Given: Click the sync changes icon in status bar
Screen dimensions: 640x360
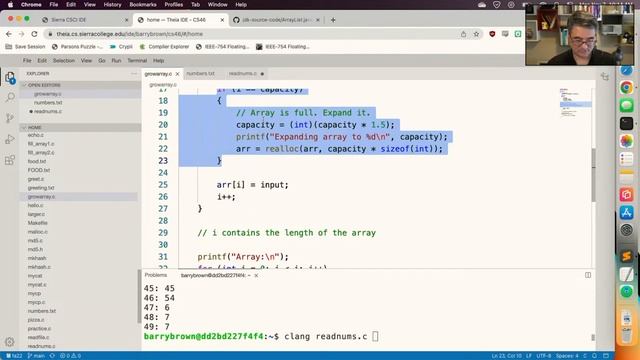Looking at the screenshot, I should click(x=52, y=356).
